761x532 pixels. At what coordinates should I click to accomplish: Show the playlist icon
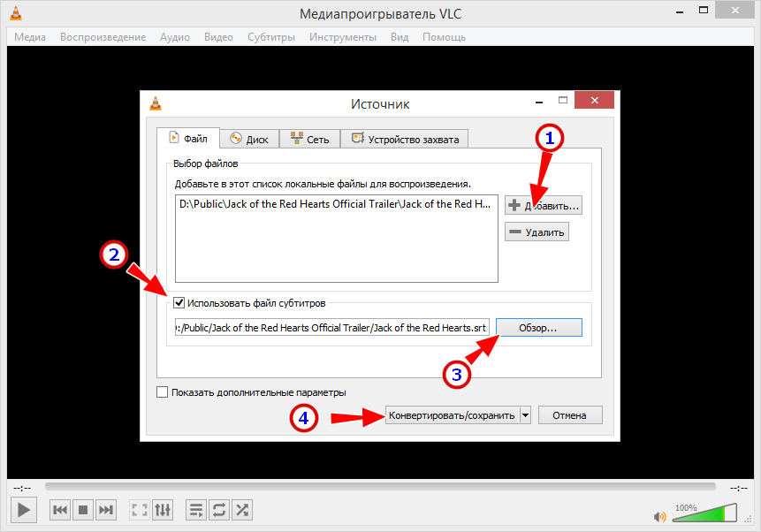pos(196,510)
